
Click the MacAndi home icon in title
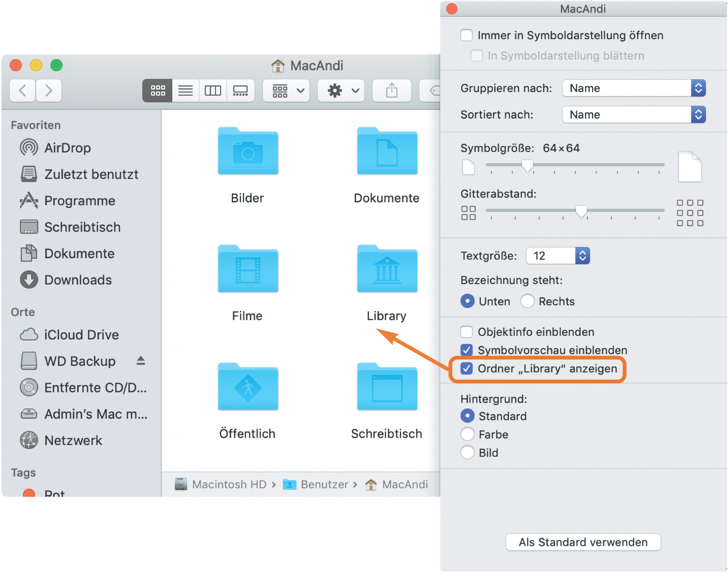[278, 66]
